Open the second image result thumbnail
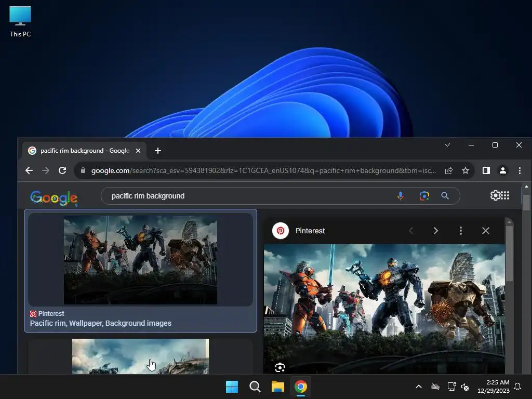This screenshot has width=532, height=399. coord(140,356)
